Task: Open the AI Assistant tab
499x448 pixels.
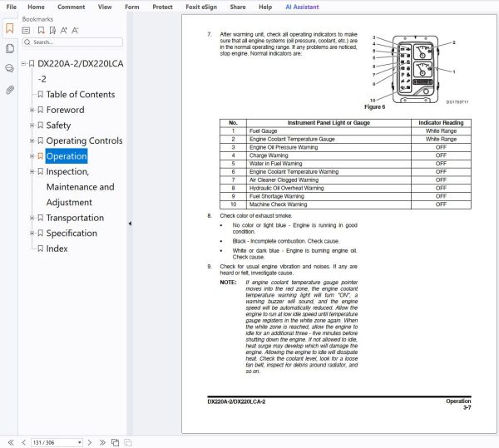Action: point(302,7)
